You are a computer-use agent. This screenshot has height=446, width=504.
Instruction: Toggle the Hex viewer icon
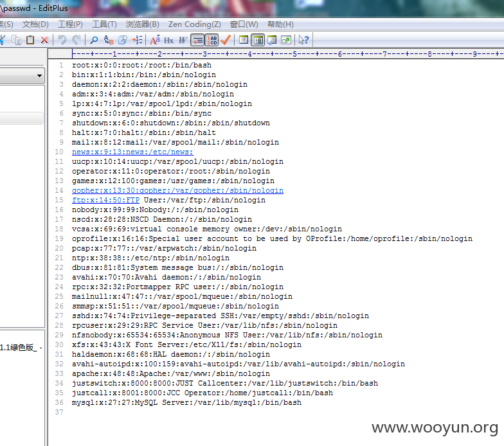pyautogui.click(x=168, y=40)
